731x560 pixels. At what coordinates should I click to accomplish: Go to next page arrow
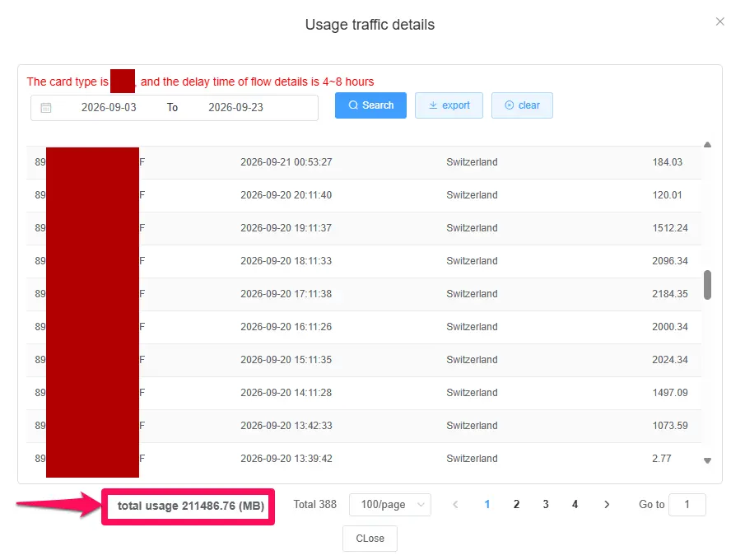[x=607, y=505]
